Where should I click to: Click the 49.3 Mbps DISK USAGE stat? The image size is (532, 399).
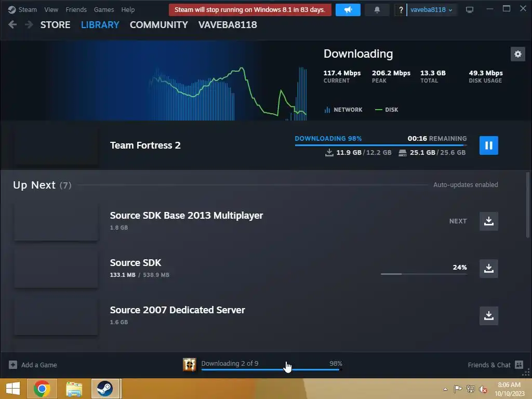coord(486,76)
